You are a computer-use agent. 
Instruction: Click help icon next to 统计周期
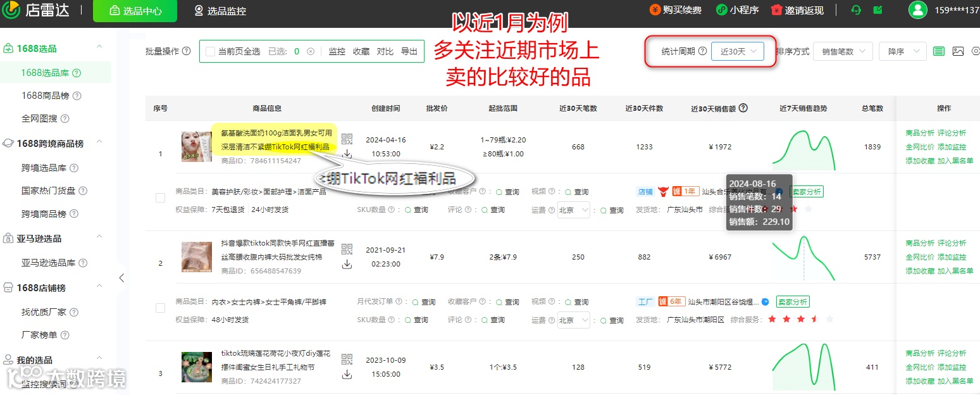(702, 51)
